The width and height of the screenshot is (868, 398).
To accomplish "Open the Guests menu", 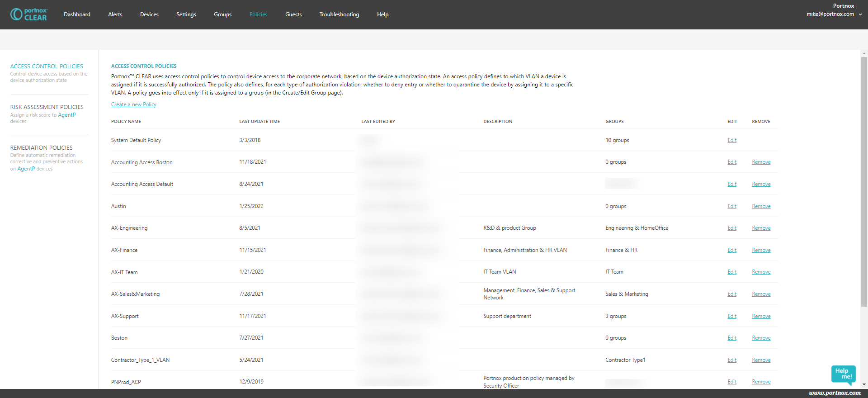I will (293, 14).
